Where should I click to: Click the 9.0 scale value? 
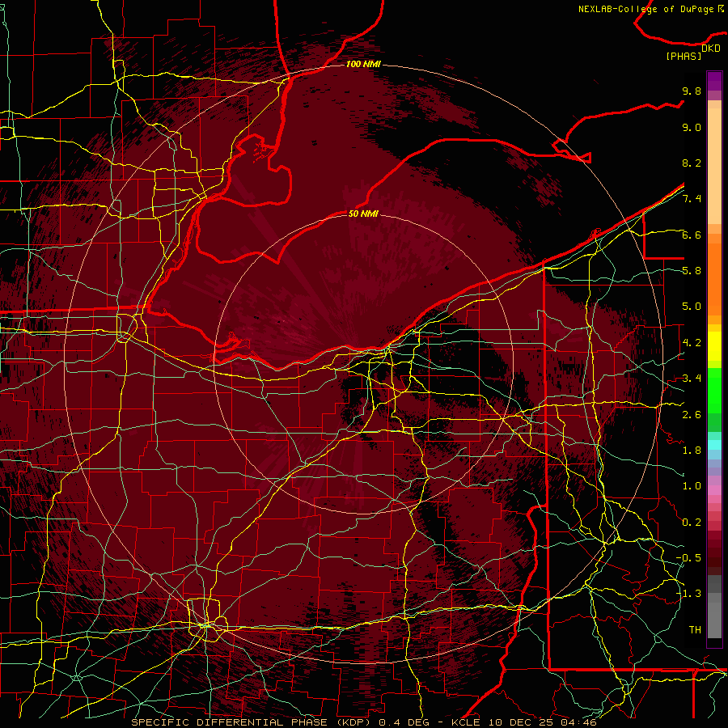692,127
